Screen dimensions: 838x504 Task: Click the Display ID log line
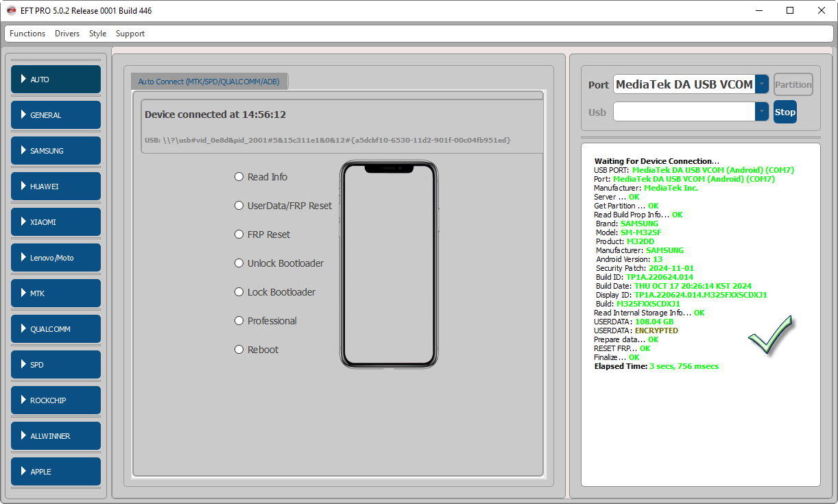point(682,295)
